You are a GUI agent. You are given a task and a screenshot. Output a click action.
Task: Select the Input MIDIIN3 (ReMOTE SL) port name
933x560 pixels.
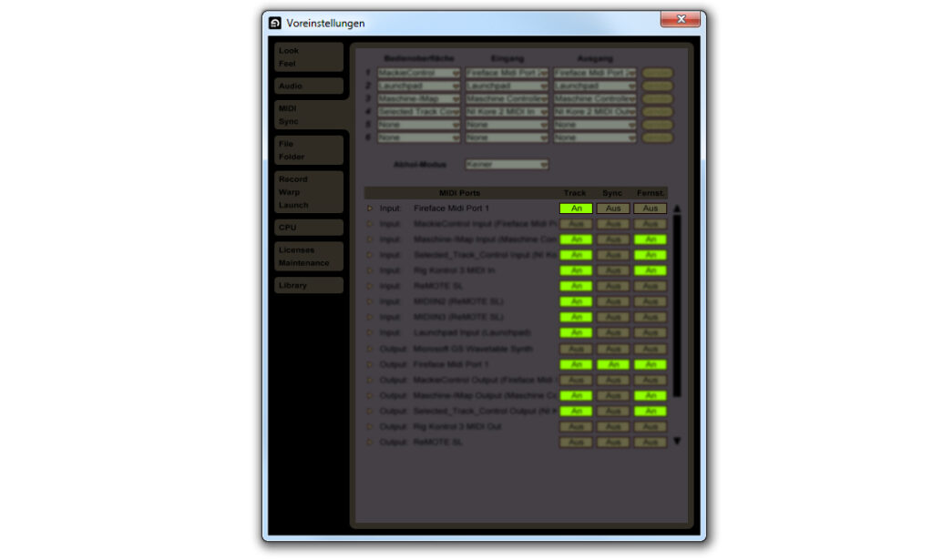pos(458,318)
